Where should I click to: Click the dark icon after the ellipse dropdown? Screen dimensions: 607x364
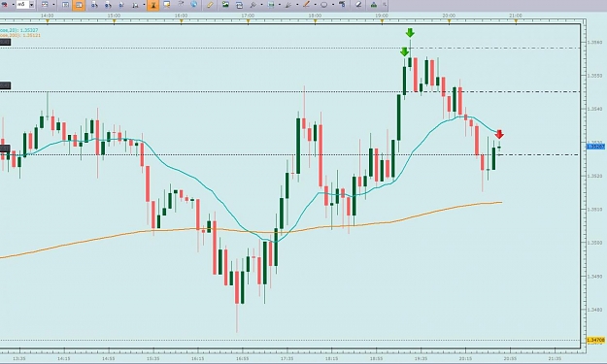342,5
